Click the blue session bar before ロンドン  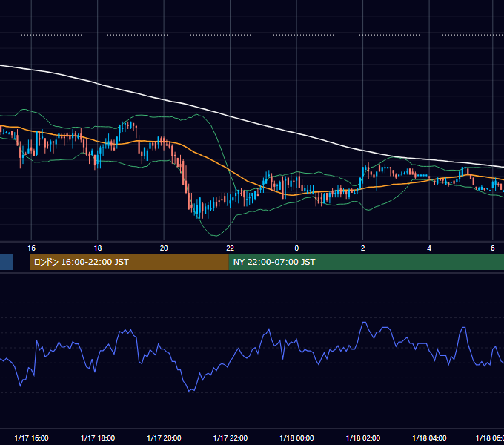[7, 262]
